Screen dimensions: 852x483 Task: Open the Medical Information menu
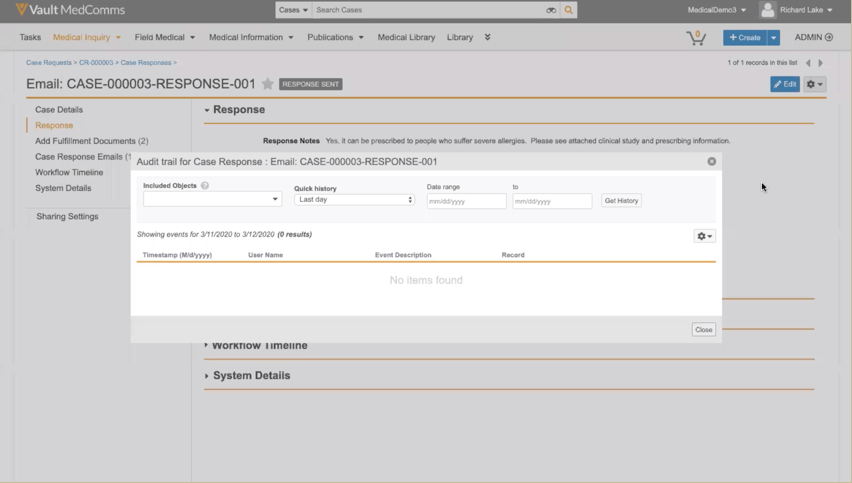tap(251, 37)
